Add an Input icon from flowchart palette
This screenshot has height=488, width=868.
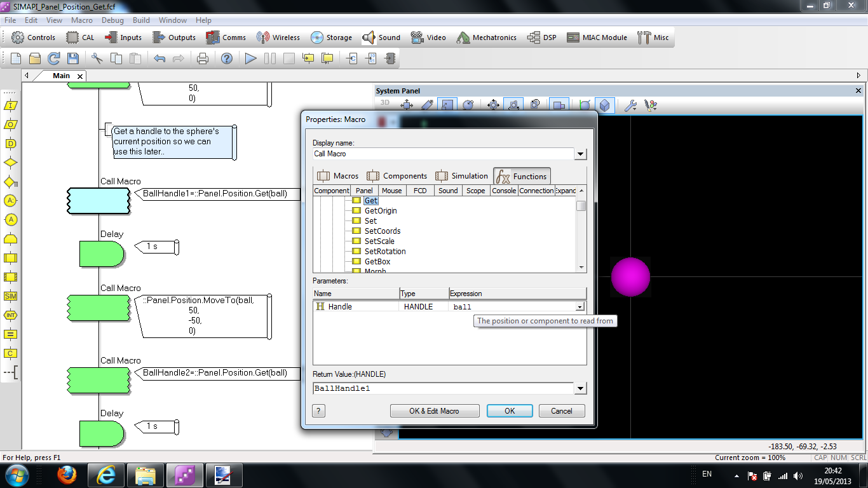tap(10, 105)
